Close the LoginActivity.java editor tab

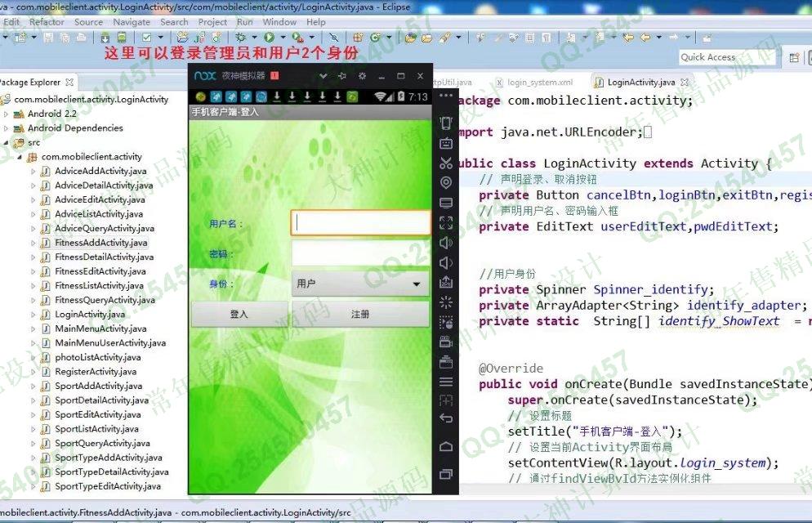(685, 83)
